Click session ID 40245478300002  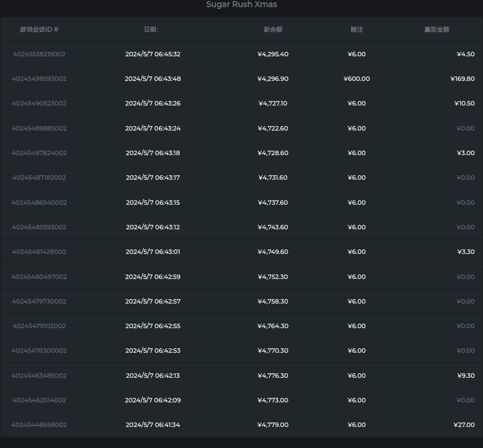tap(39, 351)
